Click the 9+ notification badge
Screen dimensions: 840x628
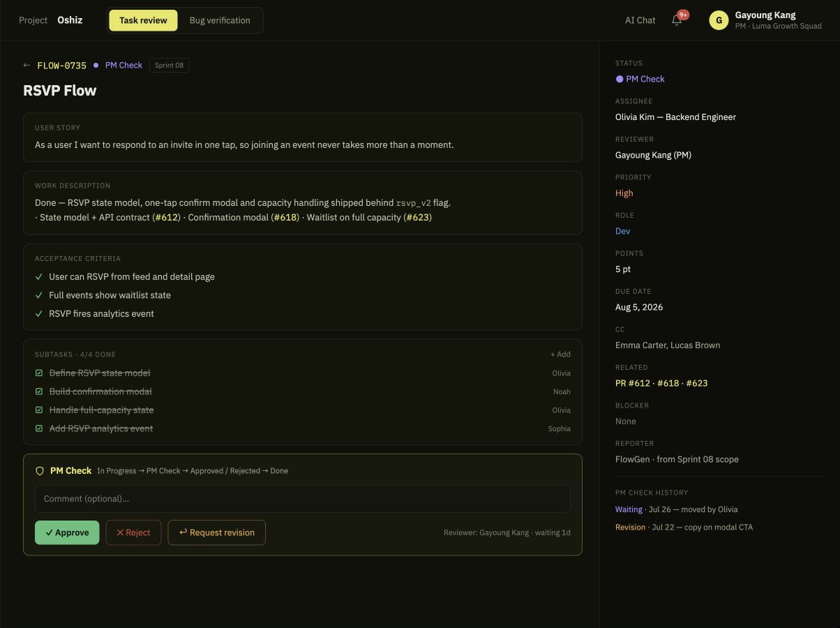683,15
